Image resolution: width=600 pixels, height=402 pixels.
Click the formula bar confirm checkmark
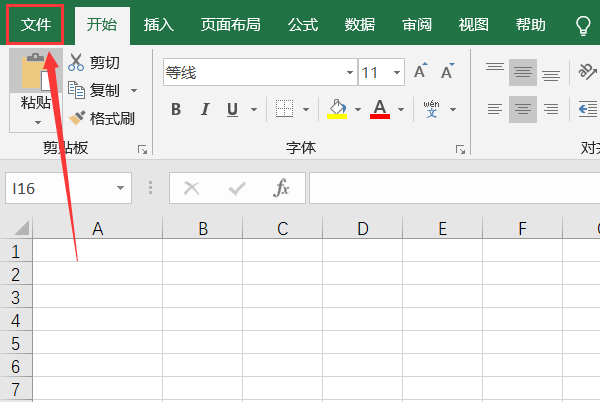237,188
